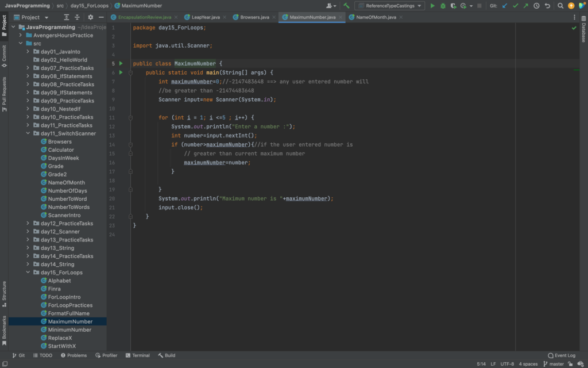This screenshot has width=588, height=368.
Task: Toggle the Structure tool window
Action: (x=4, y=291)
